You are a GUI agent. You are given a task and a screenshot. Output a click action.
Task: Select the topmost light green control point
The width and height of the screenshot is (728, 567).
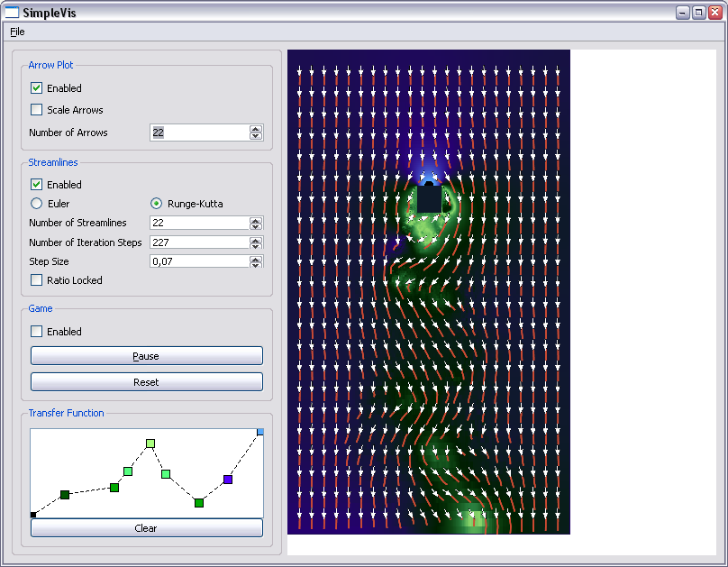point(150,444)
